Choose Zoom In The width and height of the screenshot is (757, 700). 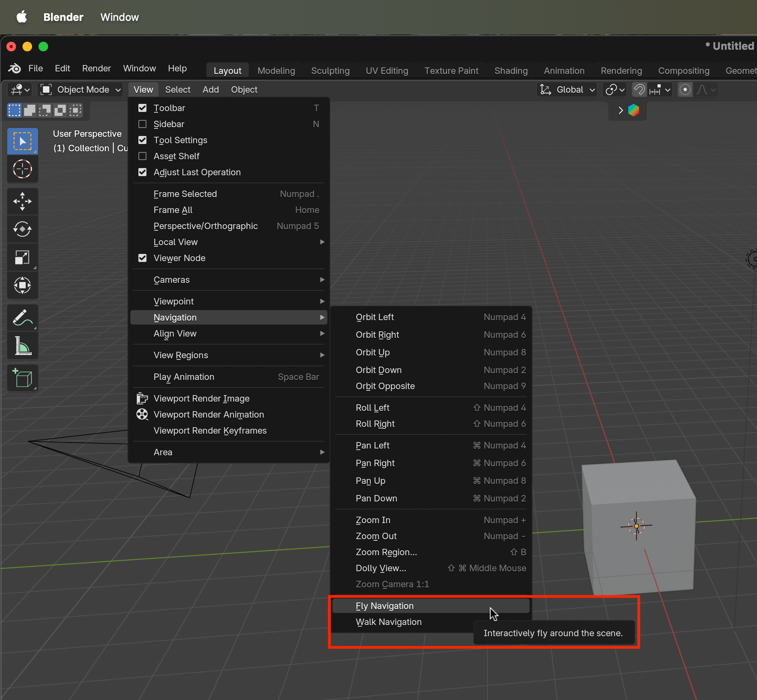[x=431, y=520]
